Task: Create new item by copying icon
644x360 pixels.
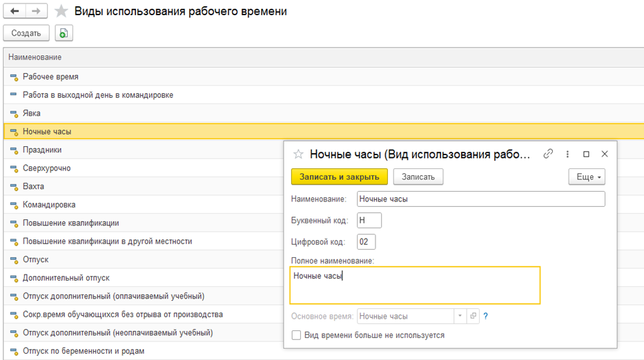Action: (x=64, y=33)
